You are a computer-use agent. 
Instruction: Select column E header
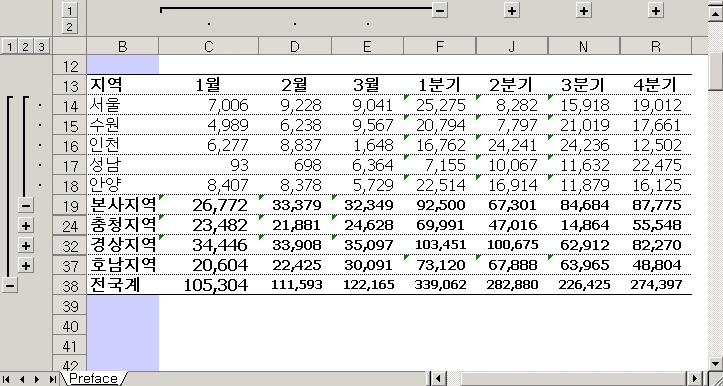(367, 46)
